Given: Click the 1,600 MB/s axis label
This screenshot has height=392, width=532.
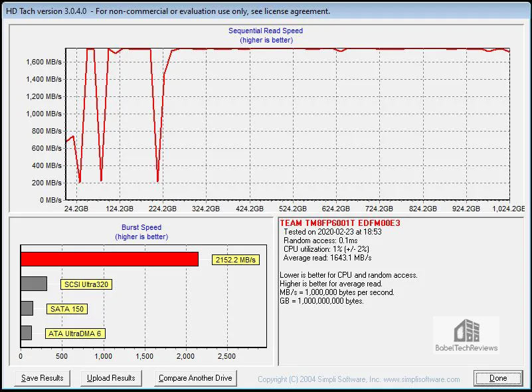Looking at the screenshot, I should click(x=44, y=62).
